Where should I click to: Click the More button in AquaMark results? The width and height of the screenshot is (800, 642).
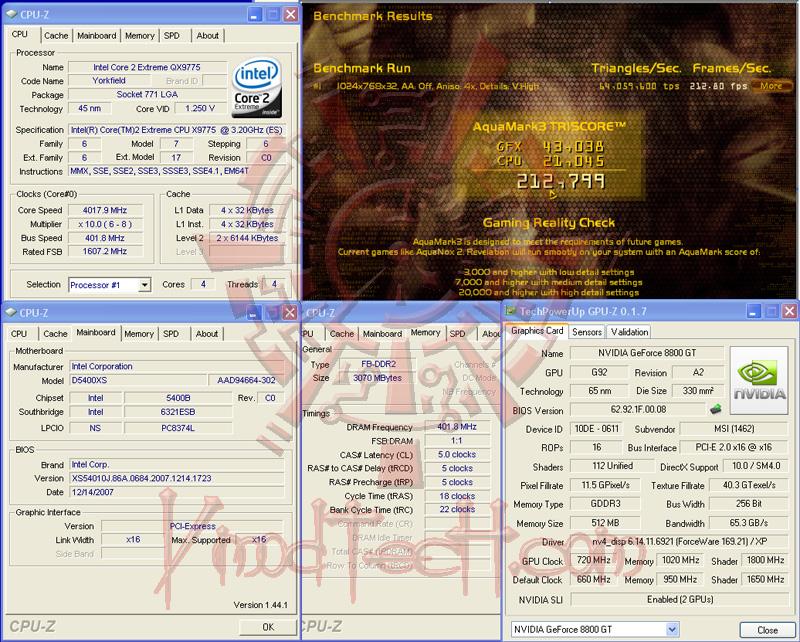click(x=770, y=86)
